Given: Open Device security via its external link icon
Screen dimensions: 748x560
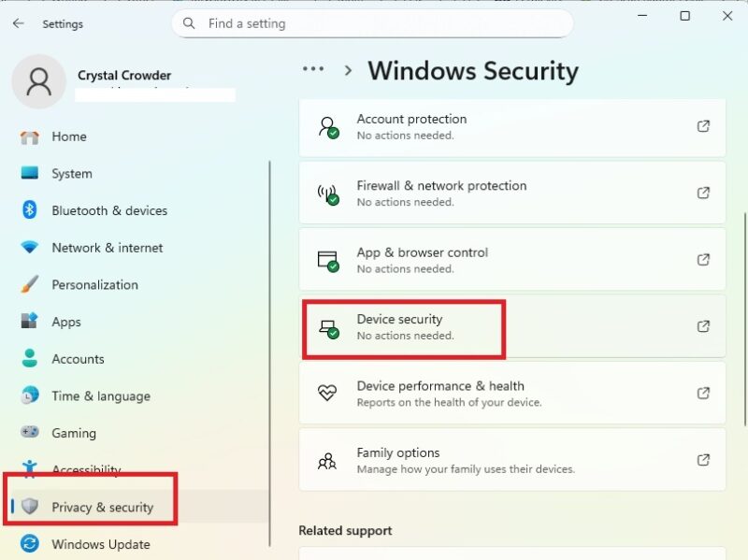Looking at the screenshot, I should [703, 327].
